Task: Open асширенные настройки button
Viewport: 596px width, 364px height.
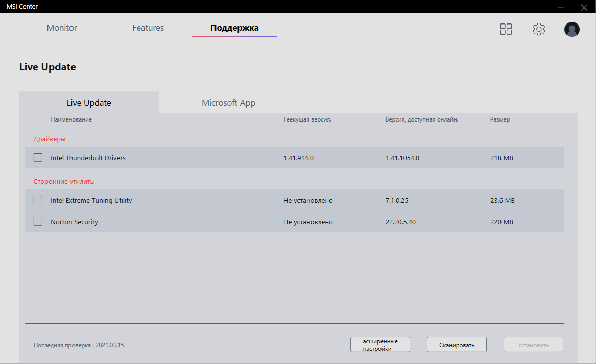Action: point(380,345)
